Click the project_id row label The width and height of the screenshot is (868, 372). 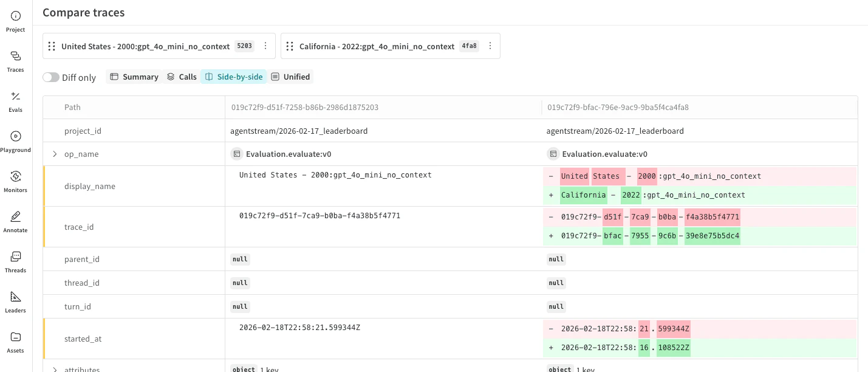(x=83, y=131)
